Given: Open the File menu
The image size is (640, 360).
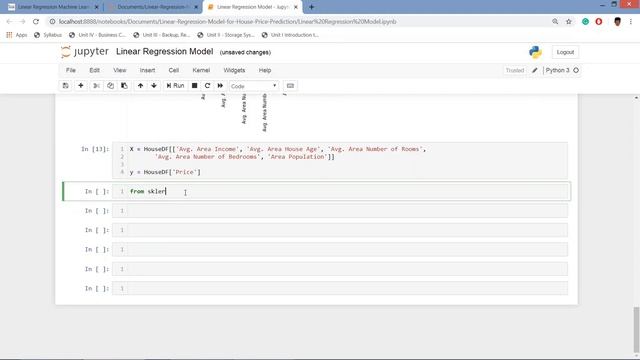Looking at the screenshot, I should tap(71, 70).
